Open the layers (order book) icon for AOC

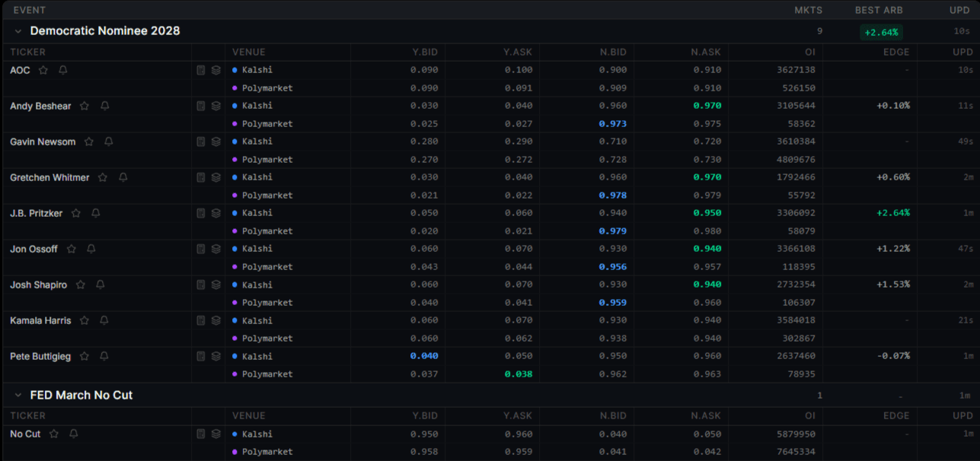(216, 70)
